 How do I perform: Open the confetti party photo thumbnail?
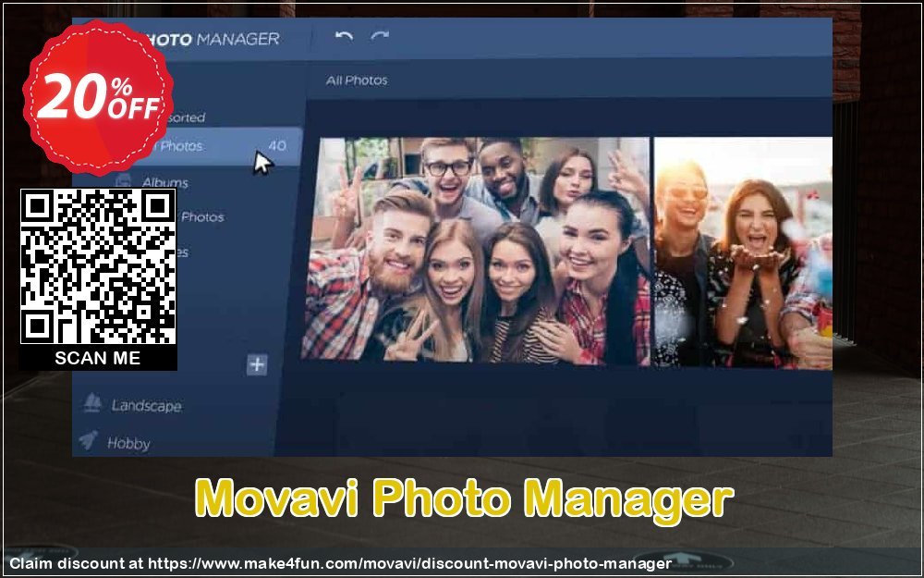click(743, 253)
